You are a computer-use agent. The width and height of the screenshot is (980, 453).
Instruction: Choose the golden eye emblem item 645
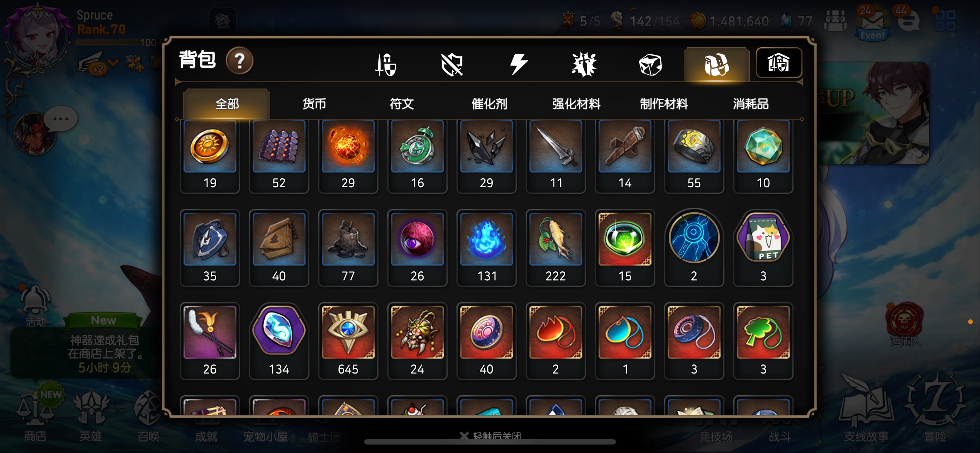[348, 341]
